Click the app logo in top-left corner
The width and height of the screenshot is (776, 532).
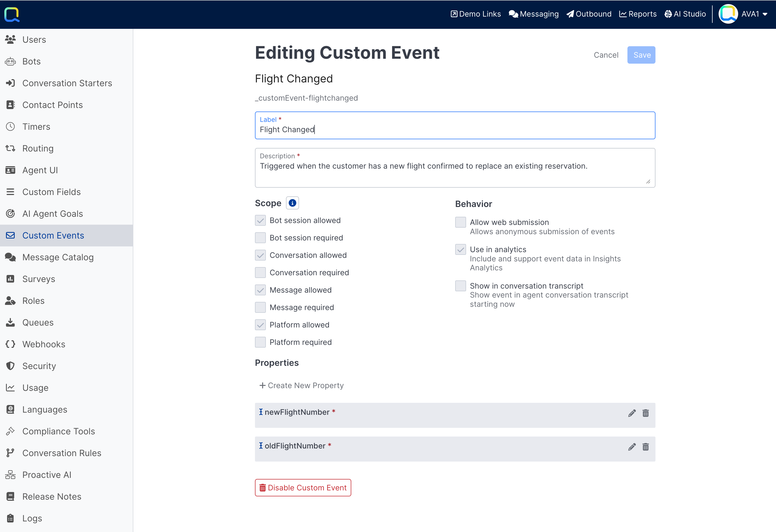12,14
